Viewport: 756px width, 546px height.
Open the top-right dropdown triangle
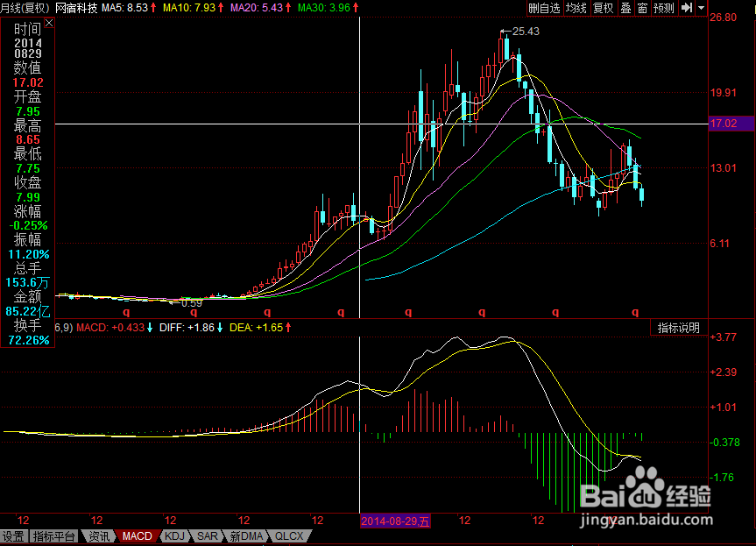[702, 8]
